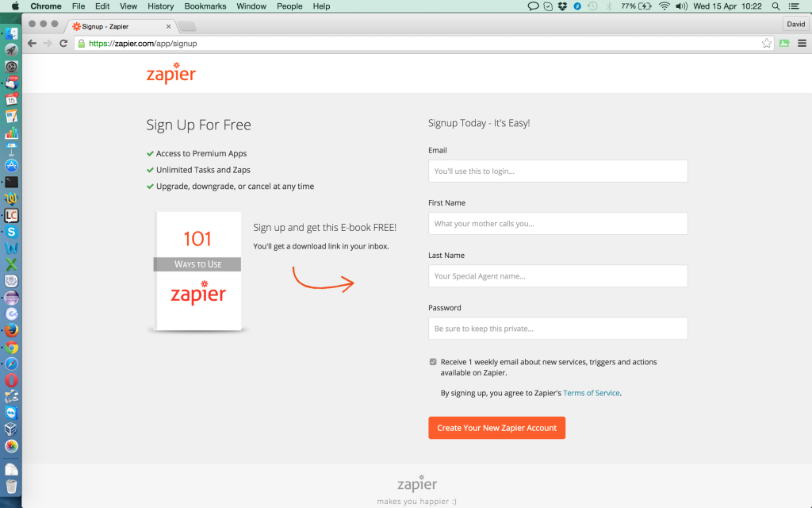The height and width of the screenshot is (508, 812).
Task: Open the Chrome hamburger menu icon
Action: tap(802, 44)
